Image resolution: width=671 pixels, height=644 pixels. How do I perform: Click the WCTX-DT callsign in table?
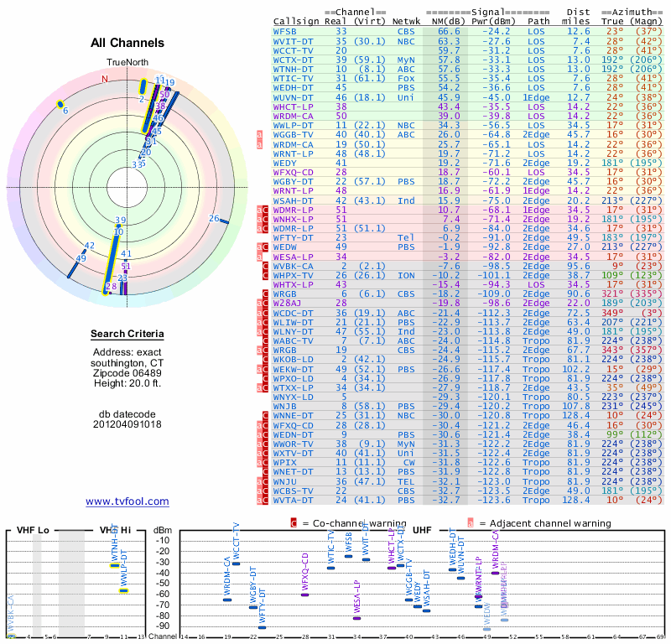click(293, 60)
